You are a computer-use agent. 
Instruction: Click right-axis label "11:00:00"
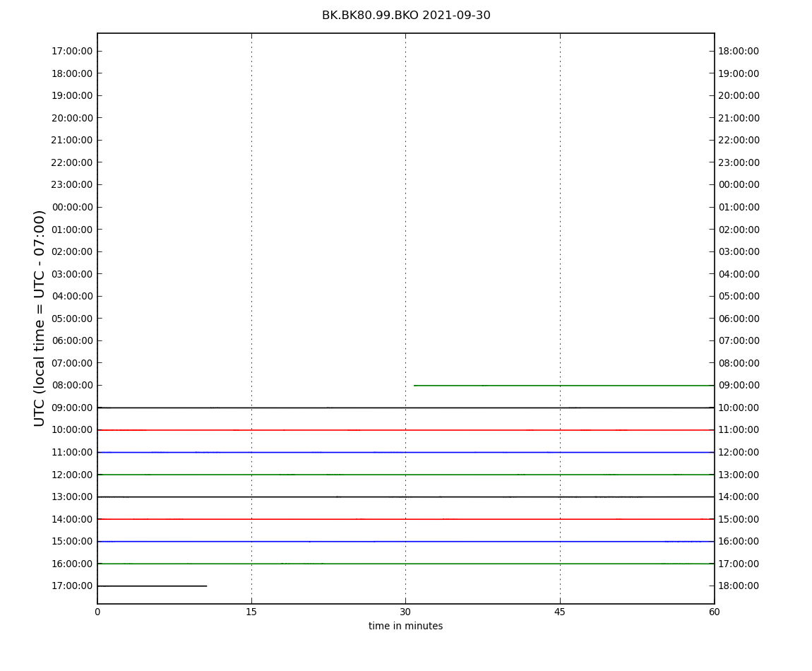coord(739,430)
